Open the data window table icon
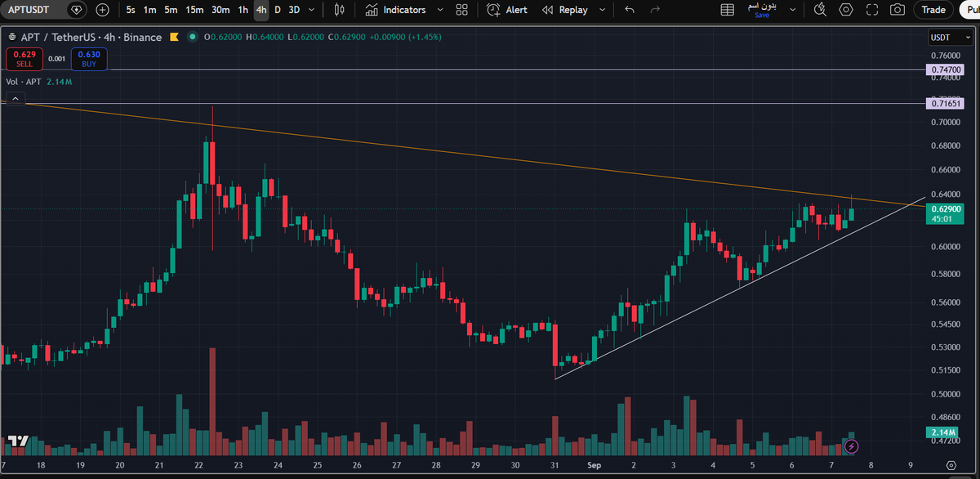 coord(728,10)
